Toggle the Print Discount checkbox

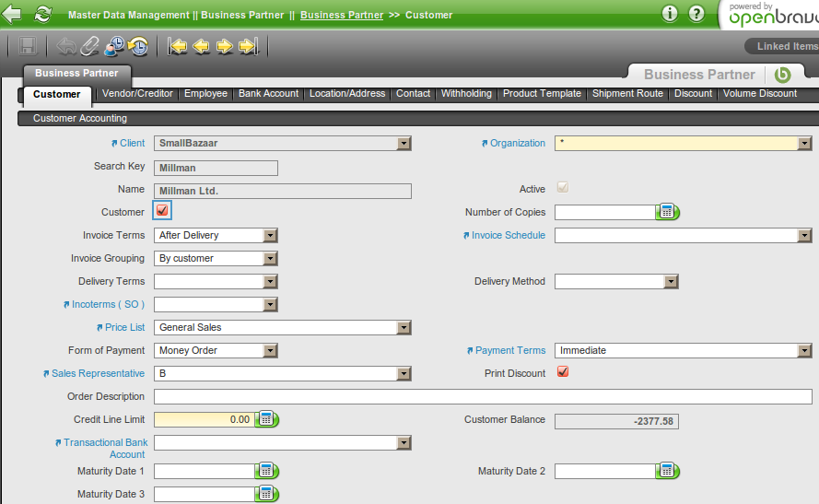coord(563,372)
